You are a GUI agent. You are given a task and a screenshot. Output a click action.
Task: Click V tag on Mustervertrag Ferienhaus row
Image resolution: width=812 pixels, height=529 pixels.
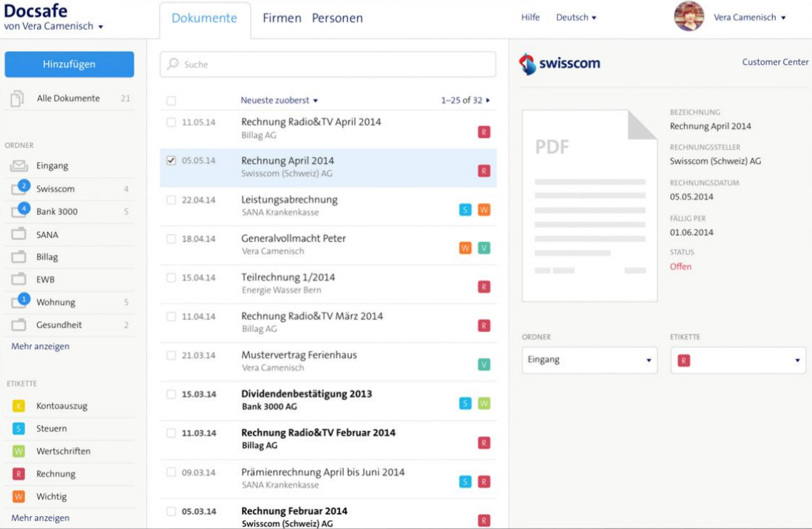point(484,365)
